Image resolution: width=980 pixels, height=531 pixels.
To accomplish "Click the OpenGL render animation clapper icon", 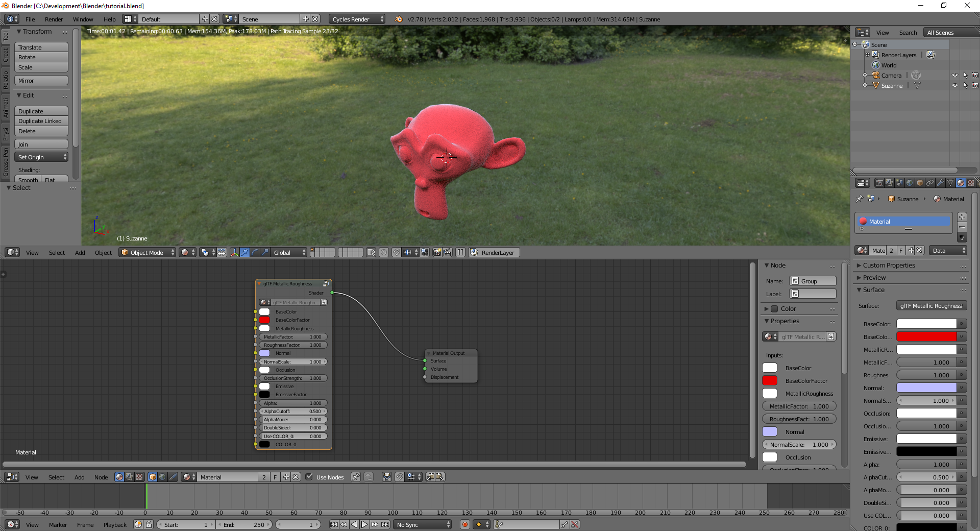I will coord(447,252).
